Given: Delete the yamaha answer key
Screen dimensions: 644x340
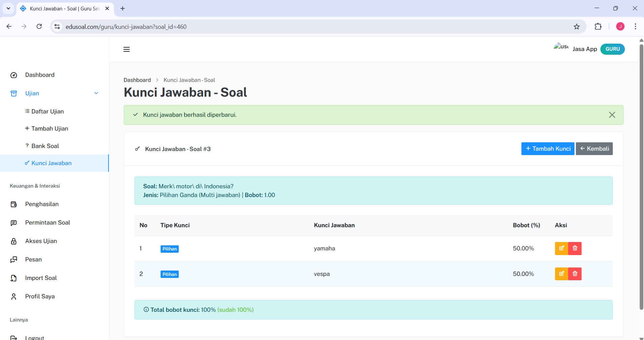Looking at the screenshot, I should tap(575, 248).
